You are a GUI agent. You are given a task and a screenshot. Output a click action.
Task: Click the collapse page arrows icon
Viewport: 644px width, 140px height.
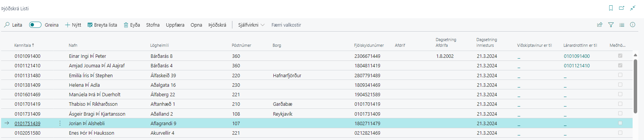633,8
